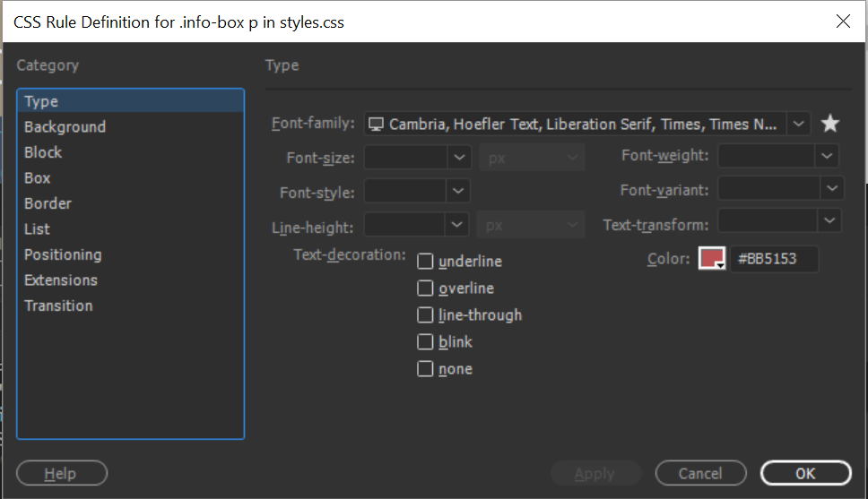Image resolution: width=868 pixels, height=499 pixels.
Task: Open the red Color swatch picker
Action: (x=712, y=259)
